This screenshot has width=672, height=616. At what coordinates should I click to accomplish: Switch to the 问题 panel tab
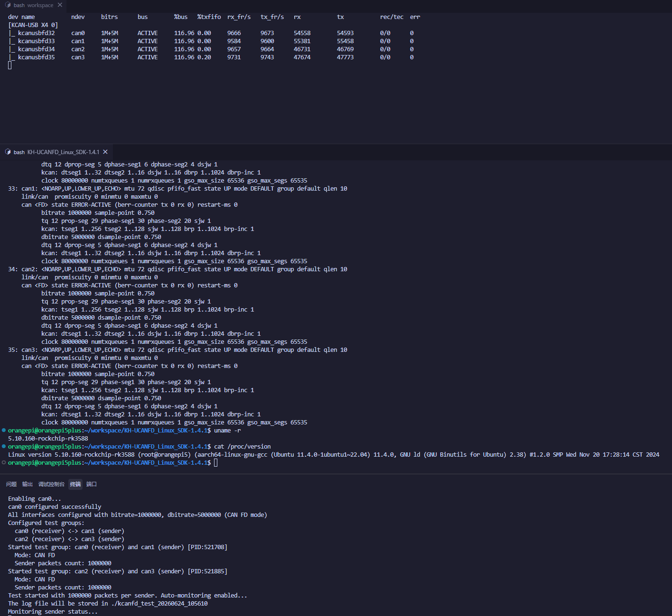[x=11, y=484]
